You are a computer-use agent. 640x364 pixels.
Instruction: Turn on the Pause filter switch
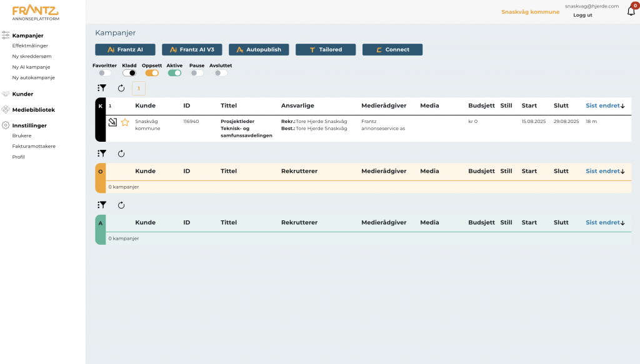pos(197,73)
